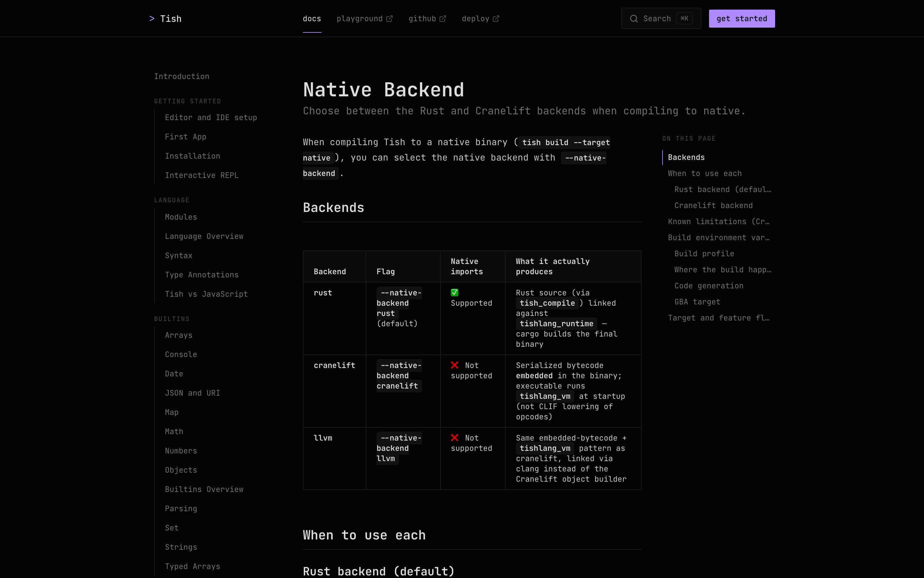
Task: Open Builtins Overview page
Action: [204, 489]
